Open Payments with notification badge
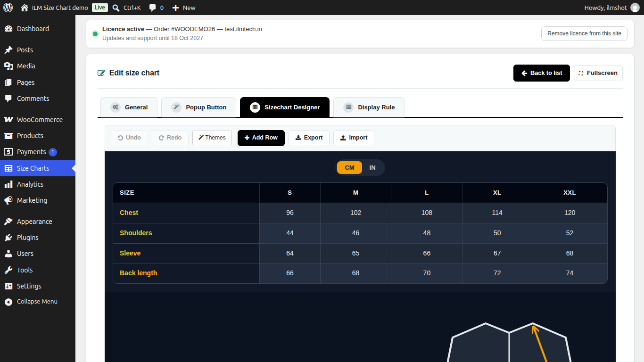Screen dimensions: 644x362 coord(38,152)
